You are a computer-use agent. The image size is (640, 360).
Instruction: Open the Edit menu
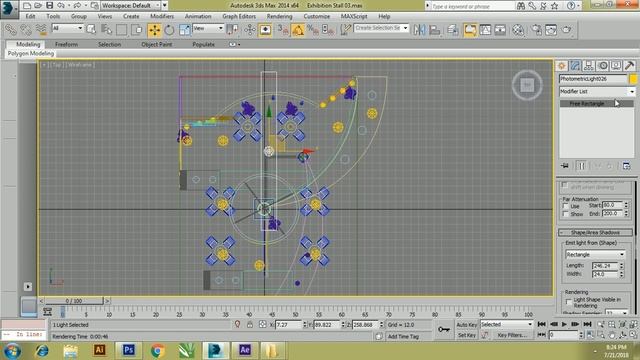(30, 16)
